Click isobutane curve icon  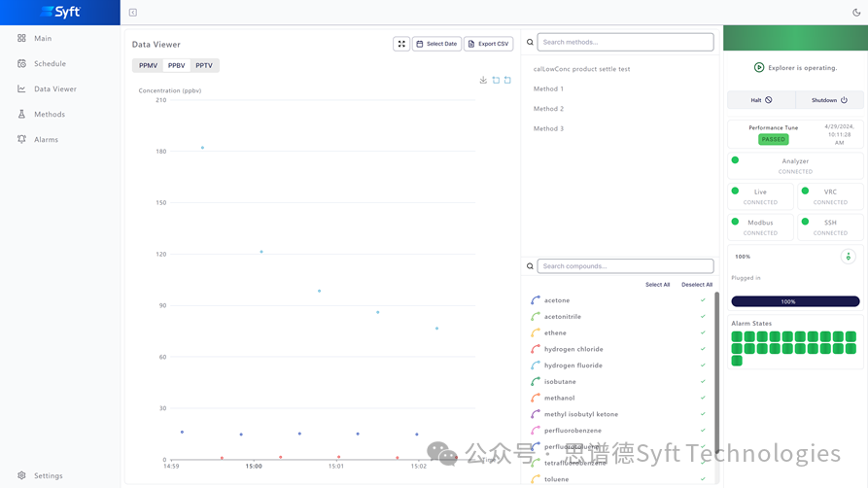click(x=536, y=382)
